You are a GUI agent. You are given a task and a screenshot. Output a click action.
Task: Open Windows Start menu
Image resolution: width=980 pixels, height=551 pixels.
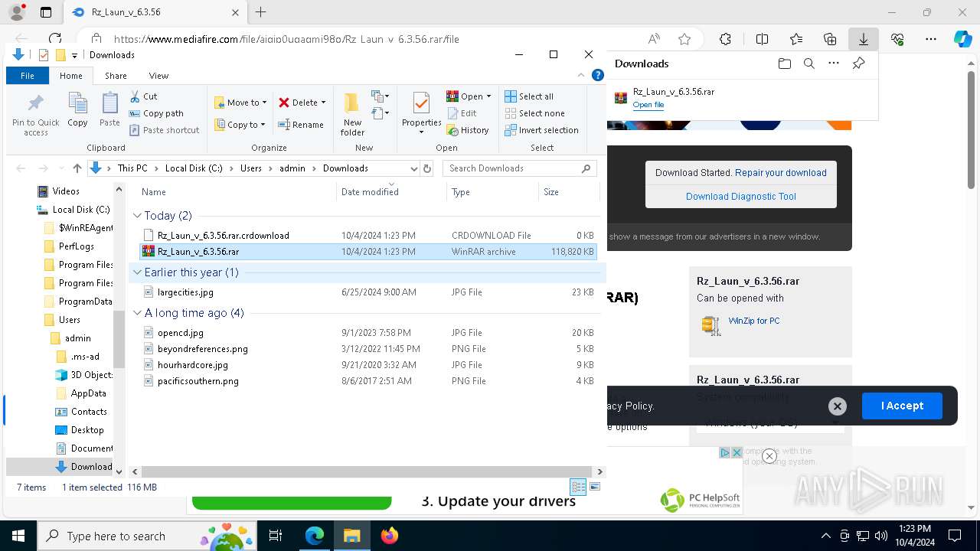pyautogui.click(x=18, y=536)
